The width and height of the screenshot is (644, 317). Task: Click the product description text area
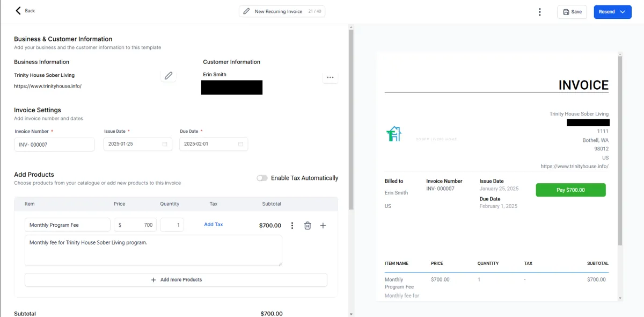[x=153, y=250]
